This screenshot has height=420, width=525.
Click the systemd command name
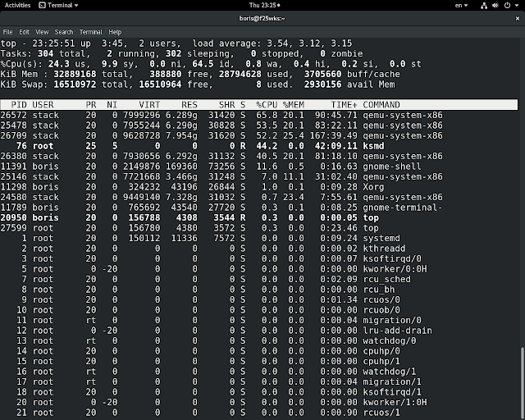click(381, 239)
